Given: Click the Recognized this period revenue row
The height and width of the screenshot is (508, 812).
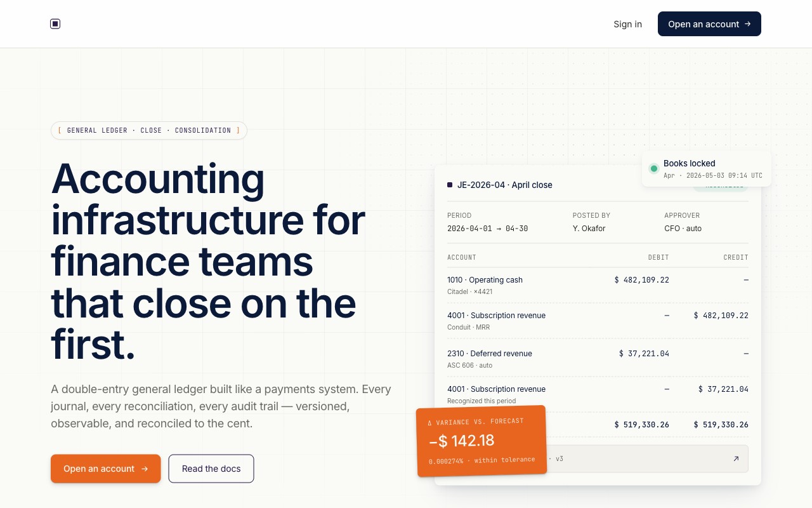Looking at the screenshot, I should (x=598, y=394).
